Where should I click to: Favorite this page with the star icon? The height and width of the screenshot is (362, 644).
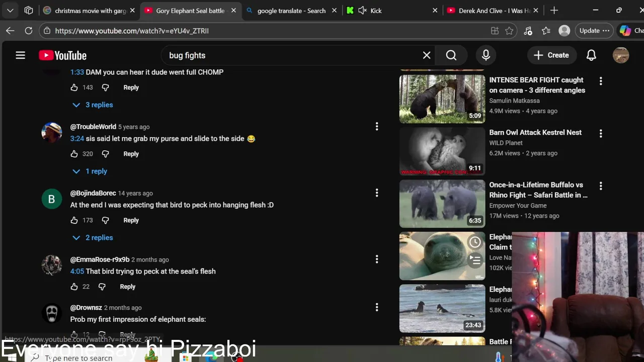click(x=509, y=31)
